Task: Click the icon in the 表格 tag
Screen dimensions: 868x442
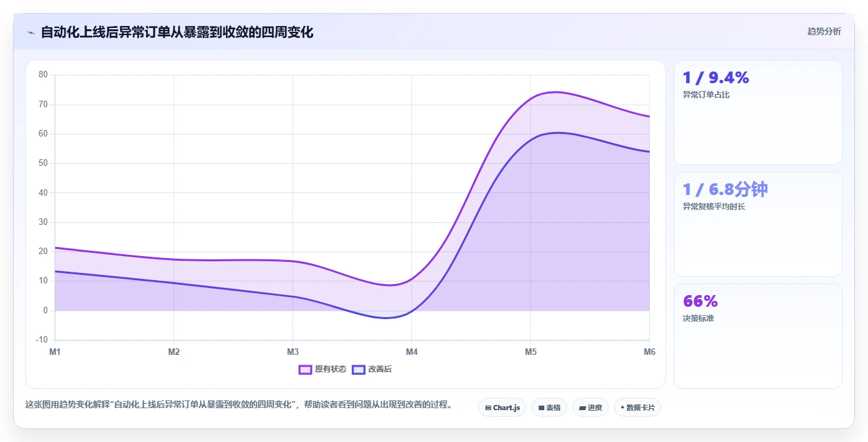Action: coord(541,408)
